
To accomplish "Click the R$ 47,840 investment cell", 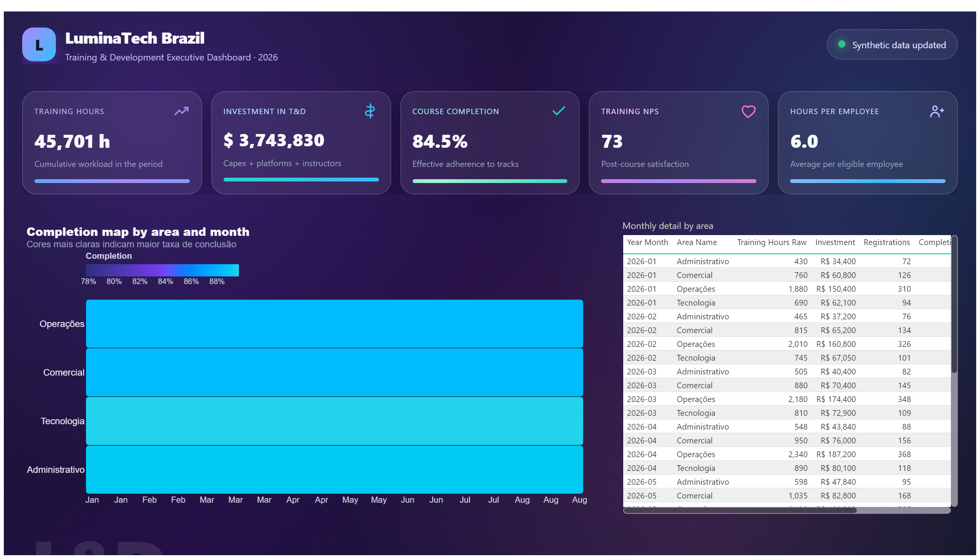I will tap(838, 482).
